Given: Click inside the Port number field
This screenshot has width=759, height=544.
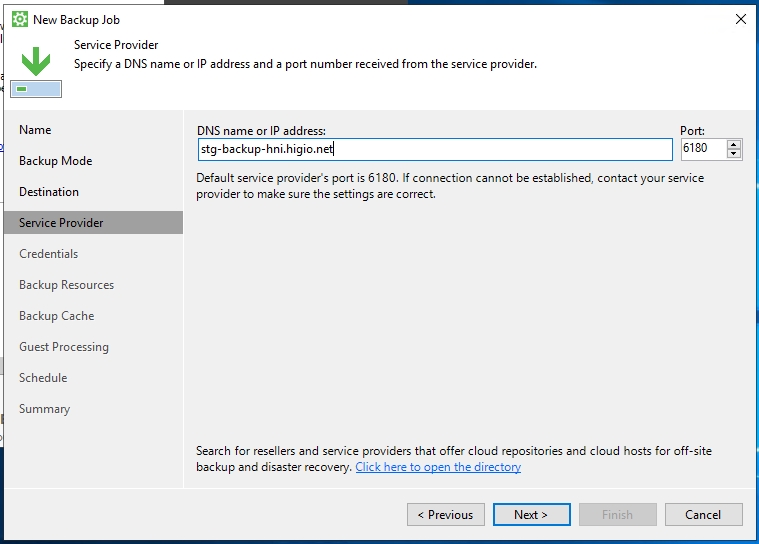Looking at the screenshot, I should click(702, 149).
